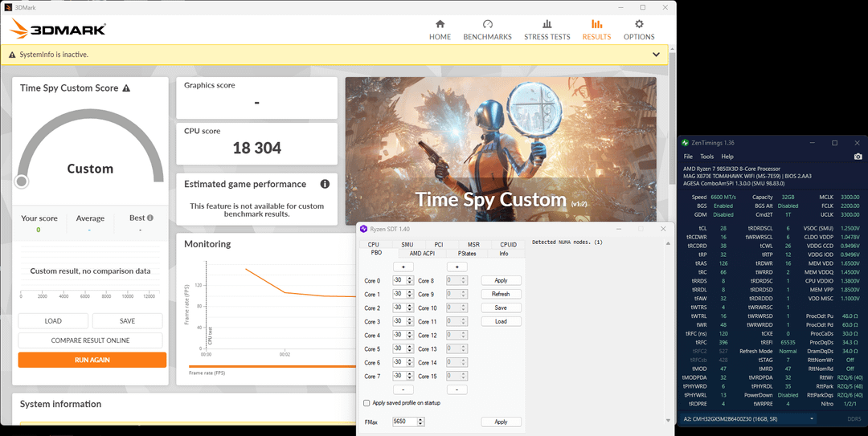Click the info icon next to Best
Screen dimensions: 868x436
click(x=150, y=218)
